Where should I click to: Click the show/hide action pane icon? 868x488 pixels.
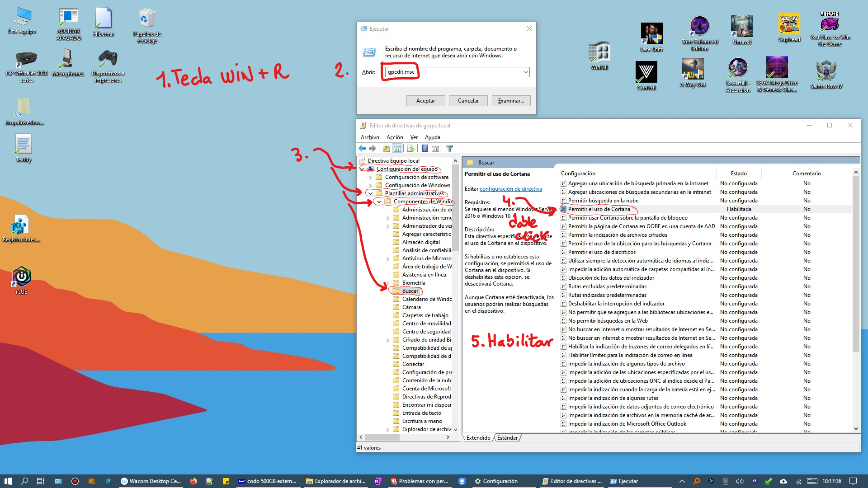pyautogui.click(x=435, y=148)
